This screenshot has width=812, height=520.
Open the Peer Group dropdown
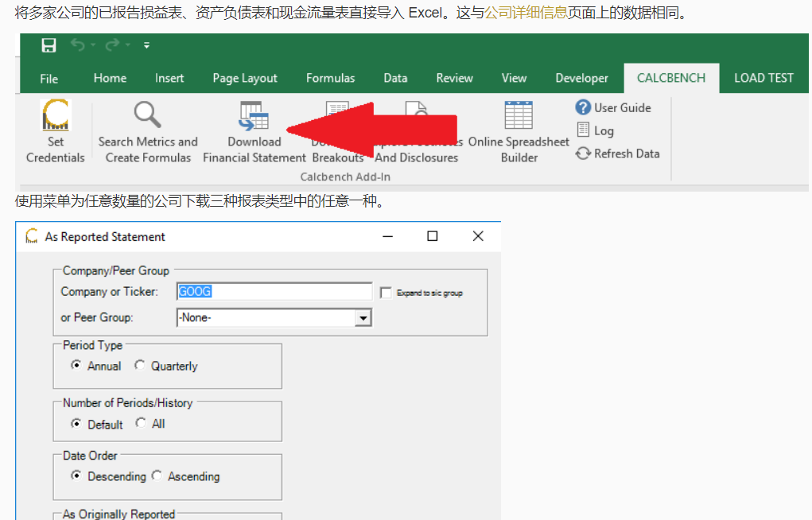tap(363, 317)
